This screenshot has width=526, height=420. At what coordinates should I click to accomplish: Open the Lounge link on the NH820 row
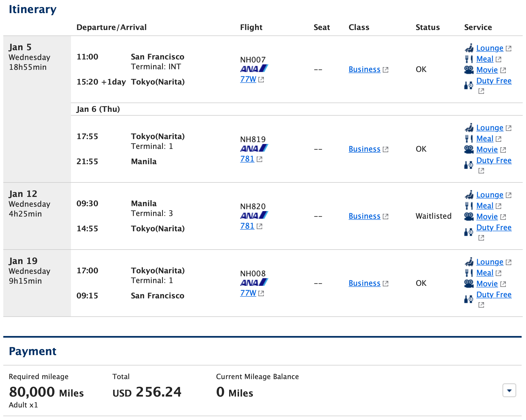[490, 195]
